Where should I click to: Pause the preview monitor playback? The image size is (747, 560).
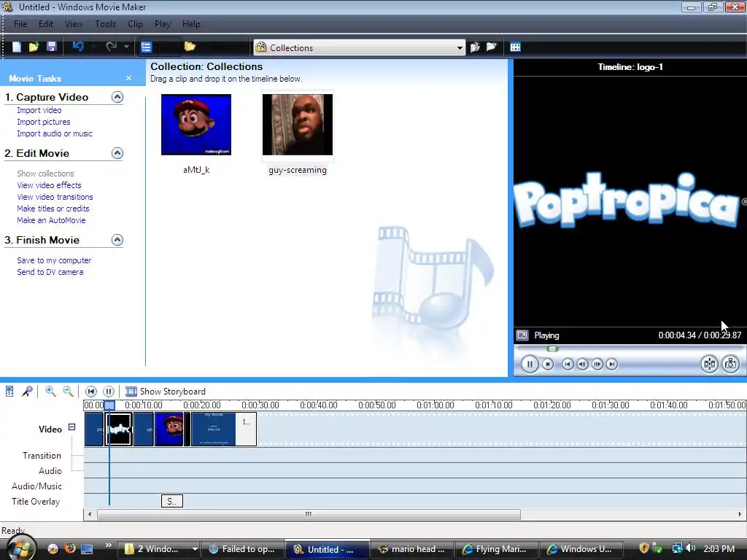pos(530,365)
